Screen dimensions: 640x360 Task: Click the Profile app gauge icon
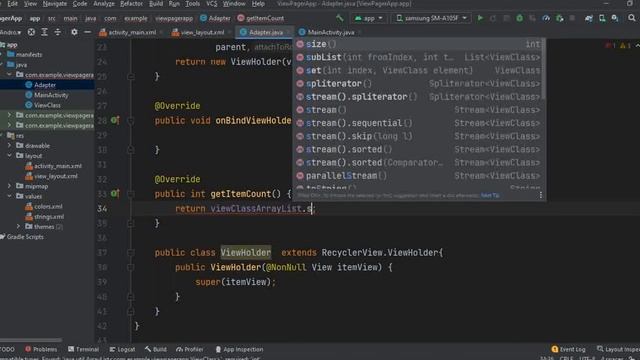pyautogui.click(x=546, y=18)
